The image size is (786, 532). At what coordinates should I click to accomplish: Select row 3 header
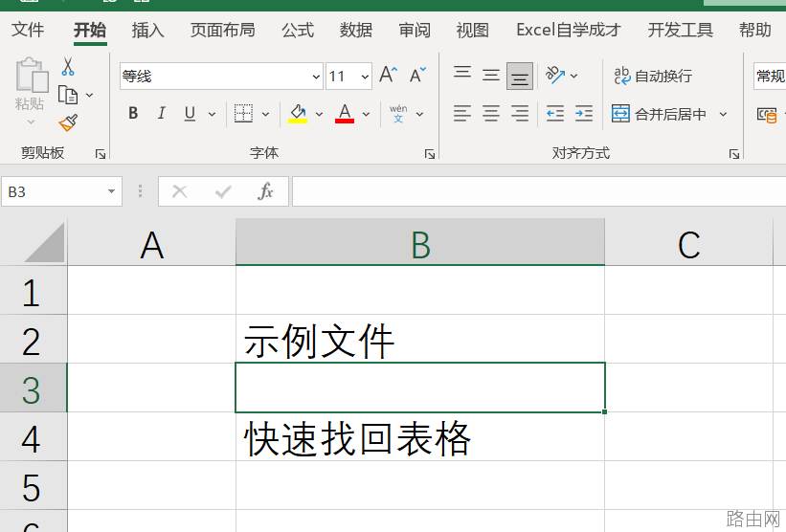pyautogui.click(x=34, y=388)
